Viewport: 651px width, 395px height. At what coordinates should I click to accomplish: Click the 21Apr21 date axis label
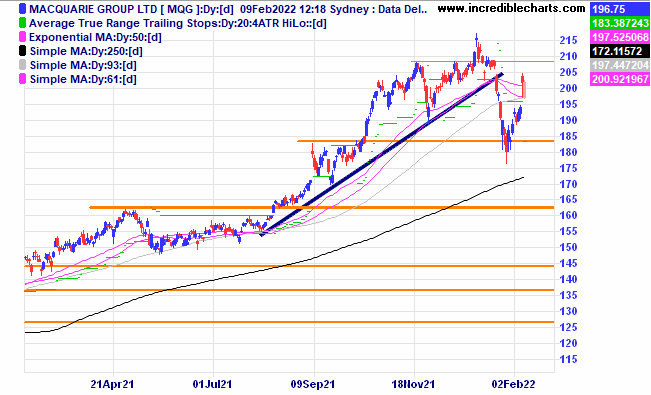pyautogui.click(x=112, y=384)
